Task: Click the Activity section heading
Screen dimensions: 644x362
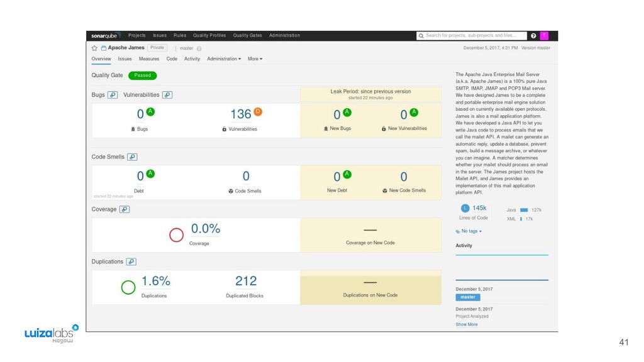Action: [x=464, y=246]
